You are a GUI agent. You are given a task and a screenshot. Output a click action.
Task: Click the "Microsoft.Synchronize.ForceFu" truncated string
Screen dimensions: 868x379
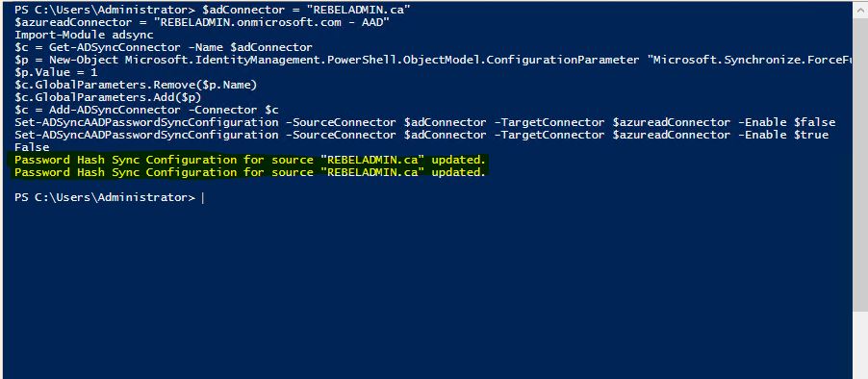pyautogui.click(x=751, y=60)
